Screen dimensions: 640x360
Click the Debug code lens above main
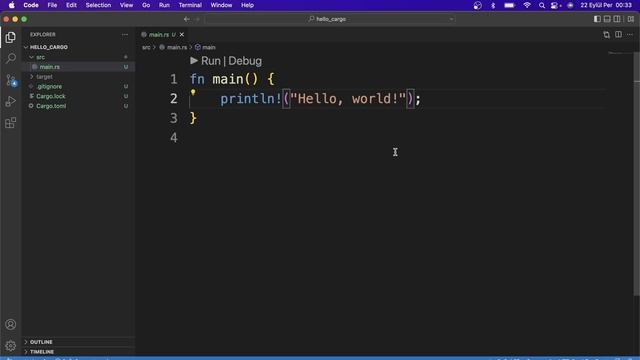245,61
